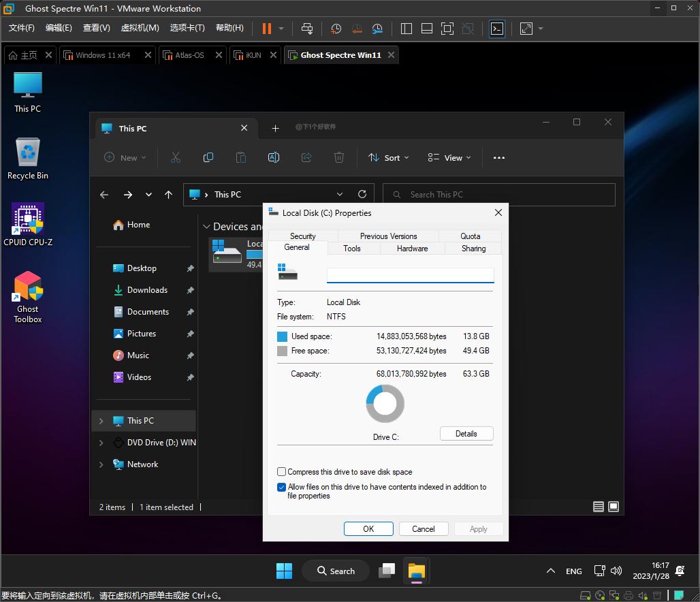Enter full screen mode in VMware
The image size is (700, 602).
447,29
